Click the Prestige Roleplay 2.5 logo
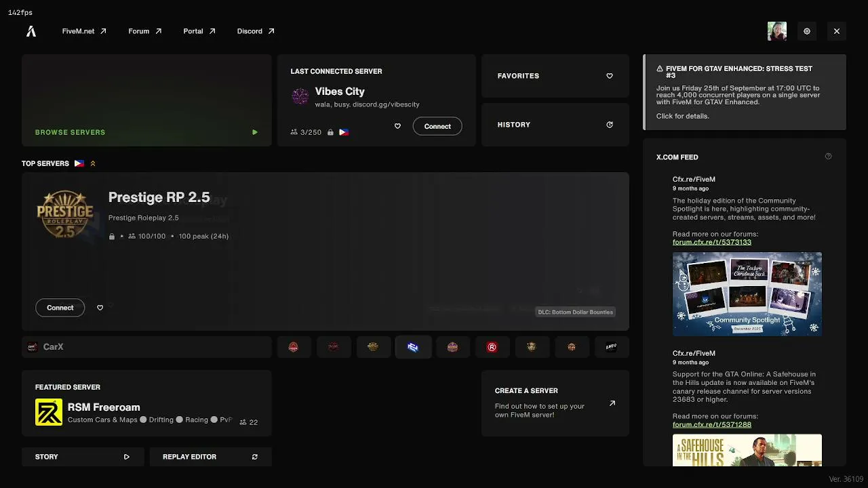Screen dimensions: 868x488 click(65, 214)
